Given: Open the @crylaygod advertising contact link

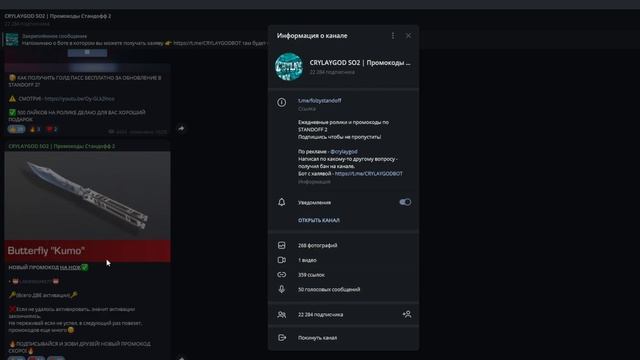Looking at the screenshot, I should pyautogui.click(x=344, y=151).
